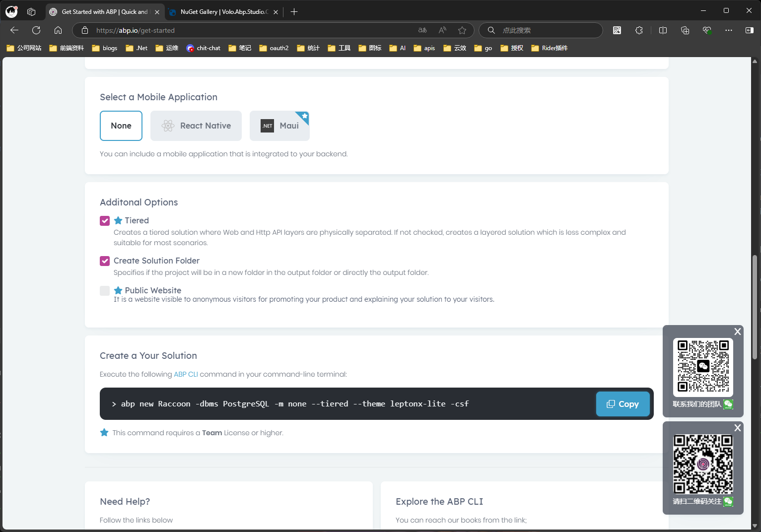This screenshot has height=532, width=761.
Task: Open the chit-chat bookmark
Action: [203, 48]
